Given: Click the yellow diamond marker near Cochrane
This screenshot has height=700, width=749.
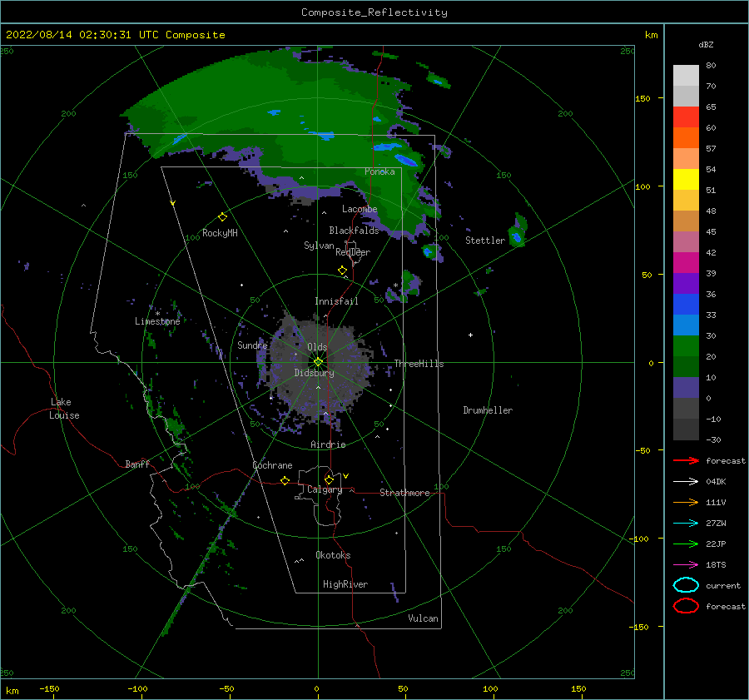Looking at the screenshot, I should (285, 480).
